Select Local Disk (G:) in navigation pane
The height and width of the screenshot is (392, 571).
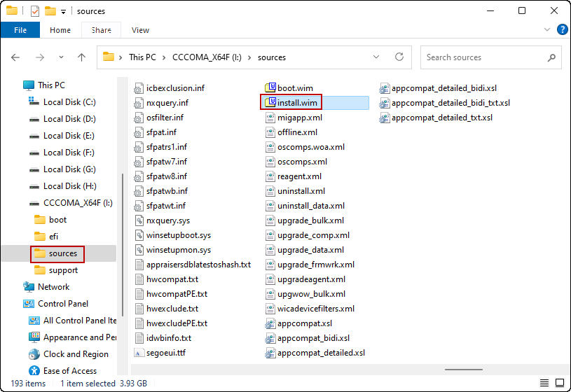click(69, 169)
